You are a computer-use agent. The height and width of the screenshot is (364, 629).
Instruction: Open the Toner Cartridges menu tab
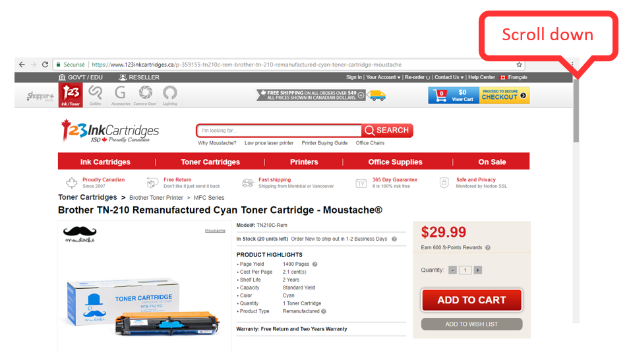[x=210, y=162]
